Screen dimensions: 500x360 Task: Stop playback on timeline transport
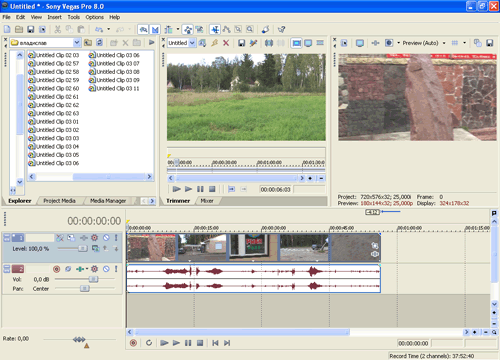(x=200, y=343)
